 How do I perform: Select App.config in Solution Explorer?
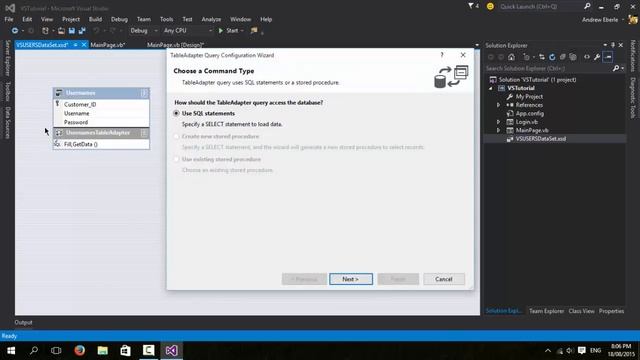[x=529, y=113]
